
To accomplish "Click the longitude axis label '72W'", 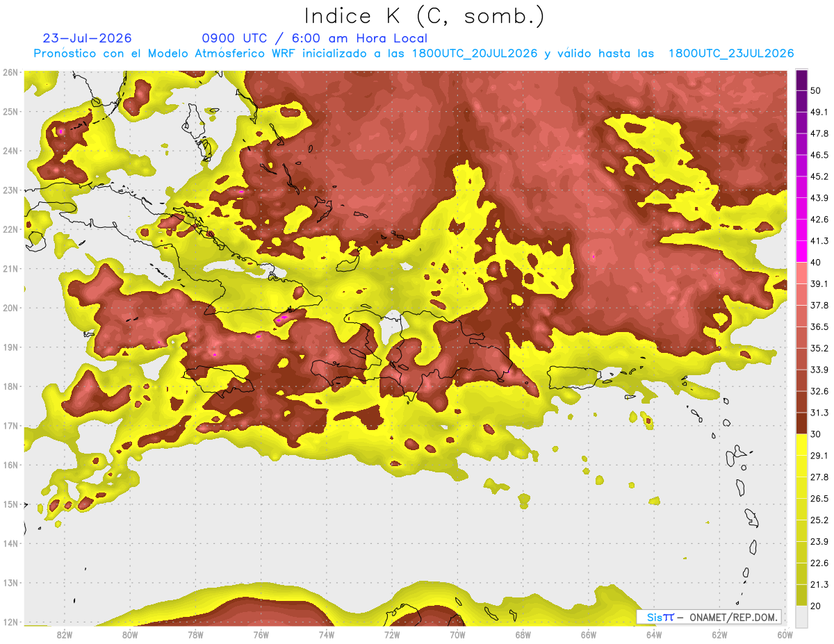I will click(392, 634).
